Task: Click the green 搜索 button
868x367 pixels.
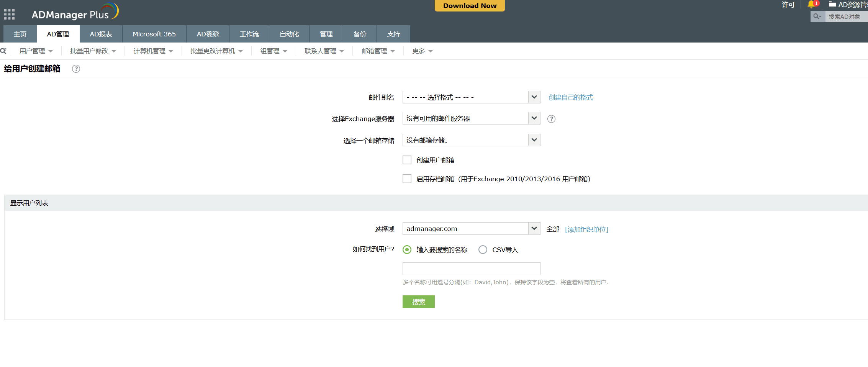Action: [x=418, y=302]
